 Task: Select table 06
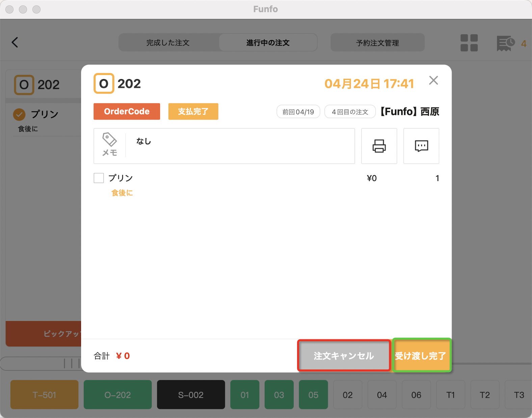(416, 395)
